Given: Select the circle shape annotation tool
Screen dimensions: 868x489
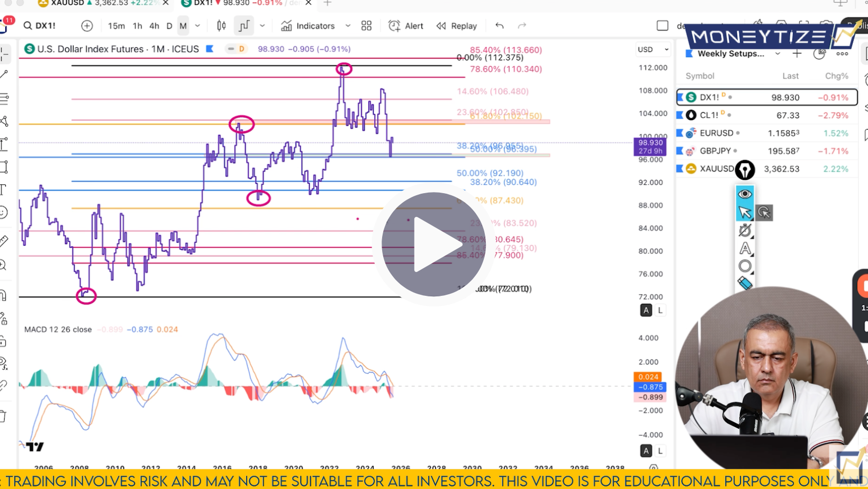Looking at the screenshot, I should (x=745, y=266).
